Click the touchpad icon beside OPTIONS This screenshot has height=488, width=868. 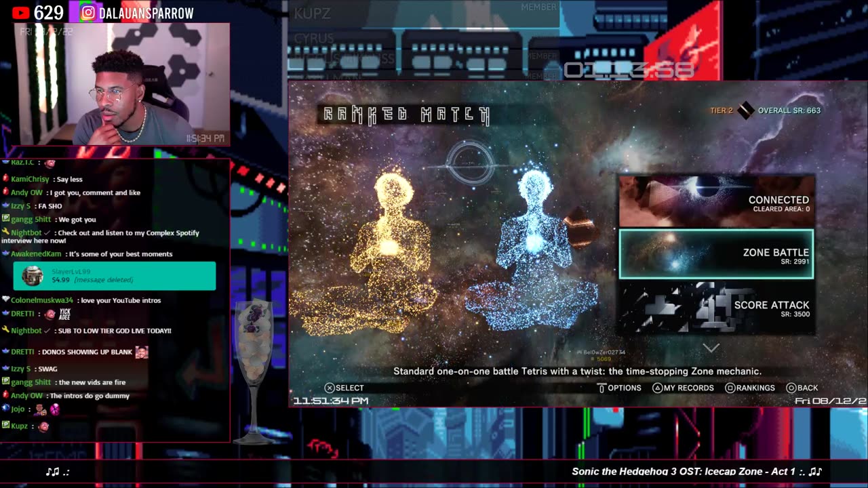601,388
